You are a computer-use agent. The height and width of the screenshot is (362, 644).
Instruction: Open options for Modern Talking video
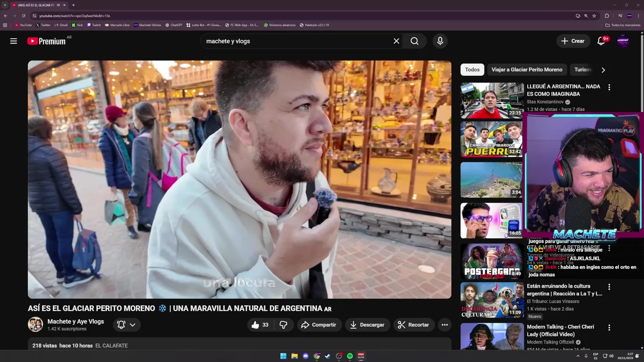609,327
